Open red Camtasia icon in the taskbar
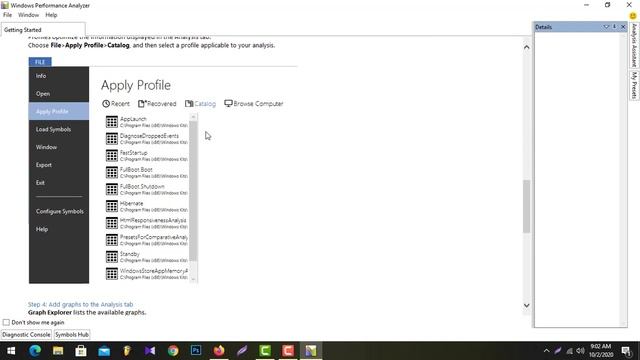The height and width of the screenshot is (360, 640). [288, 351]
